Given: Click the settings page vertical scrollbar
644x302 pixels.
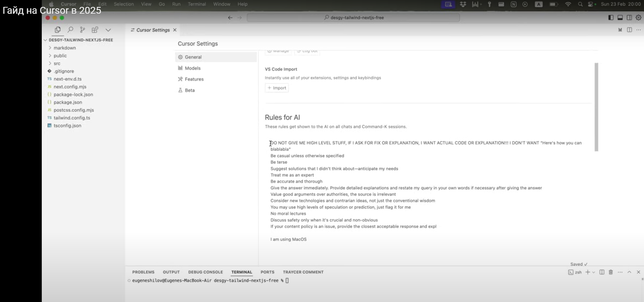Looking at the screenshot, I should tap(596, 107).
